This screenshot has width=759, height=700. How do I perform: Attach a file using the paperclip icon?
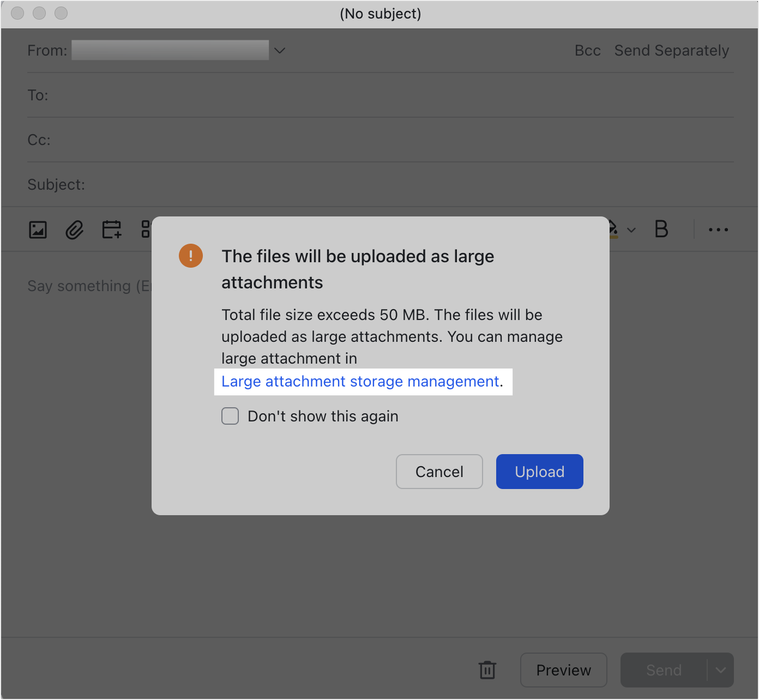click(74, 230)
